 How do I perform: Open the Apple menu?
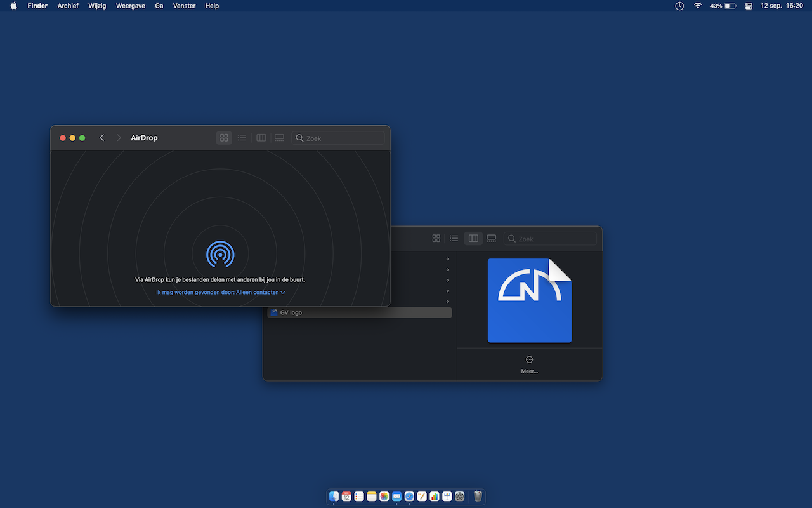[x=14, y=6]
